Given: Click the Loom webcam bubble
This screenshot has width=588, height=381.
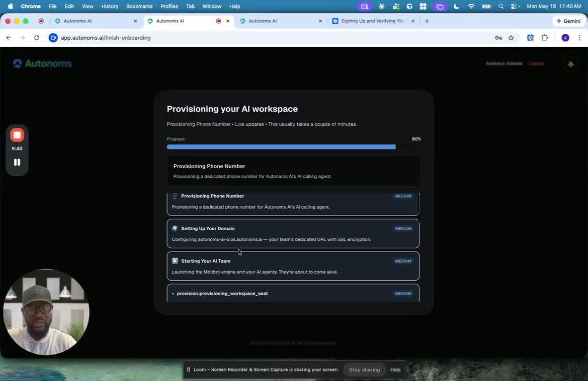Looking at the screenshot, I should click(x=46, y=312).
